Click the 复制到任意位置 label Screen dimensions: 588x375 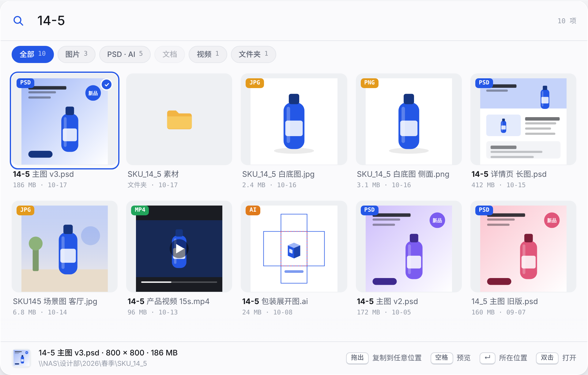[x=397, y=358]
